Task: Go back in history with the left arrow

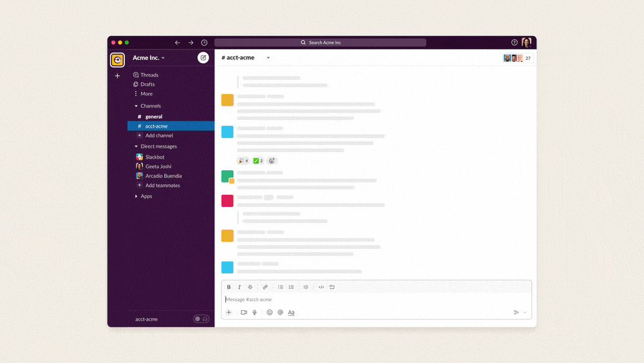Action: pyautogui.click(x=178, y=43)
